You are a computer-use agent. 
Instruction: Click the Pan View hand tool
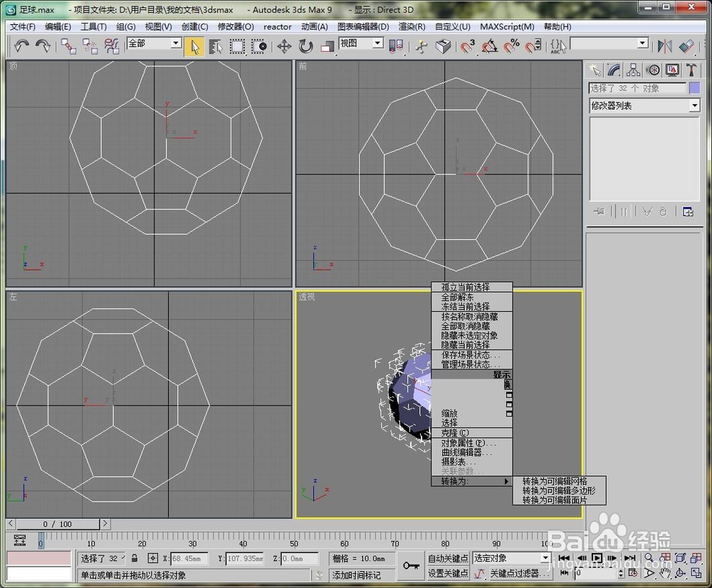coord(665,574)
